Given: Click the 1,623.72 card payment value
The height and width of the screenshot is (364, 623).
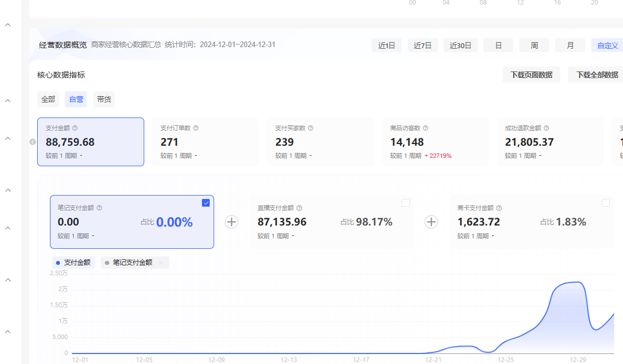Looking at the screenshot, I should click(479, 222).
